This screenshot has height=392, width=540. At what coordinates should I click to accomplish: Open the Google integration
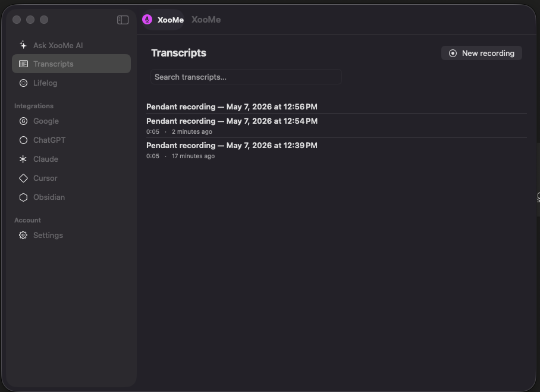coord(71,121)
